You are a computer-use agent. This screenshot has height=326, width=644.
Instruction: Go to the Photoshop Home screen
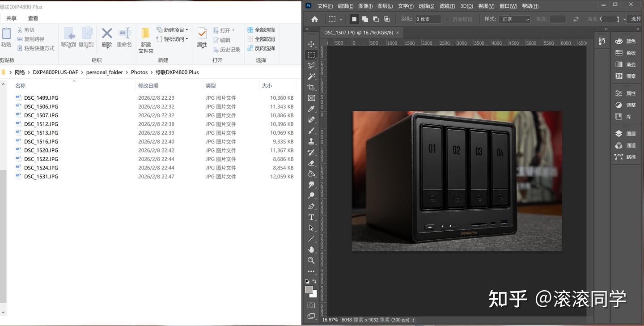(x=315, y=19)
